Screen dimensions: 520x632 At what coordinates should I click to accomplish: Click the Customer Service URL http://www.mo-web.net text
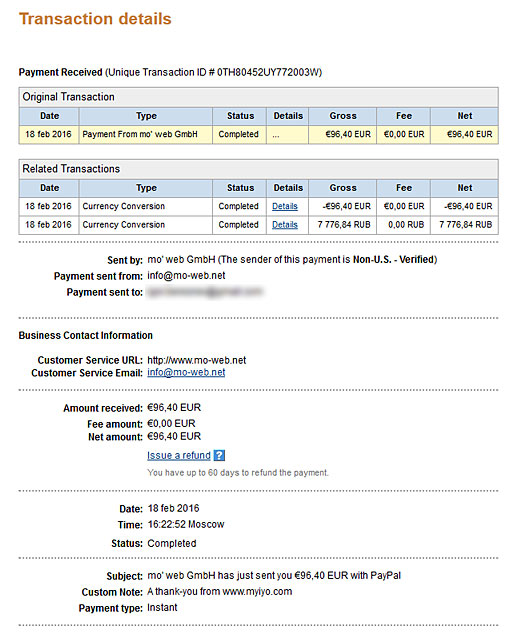pyautogui.click(x=197, y=360)
